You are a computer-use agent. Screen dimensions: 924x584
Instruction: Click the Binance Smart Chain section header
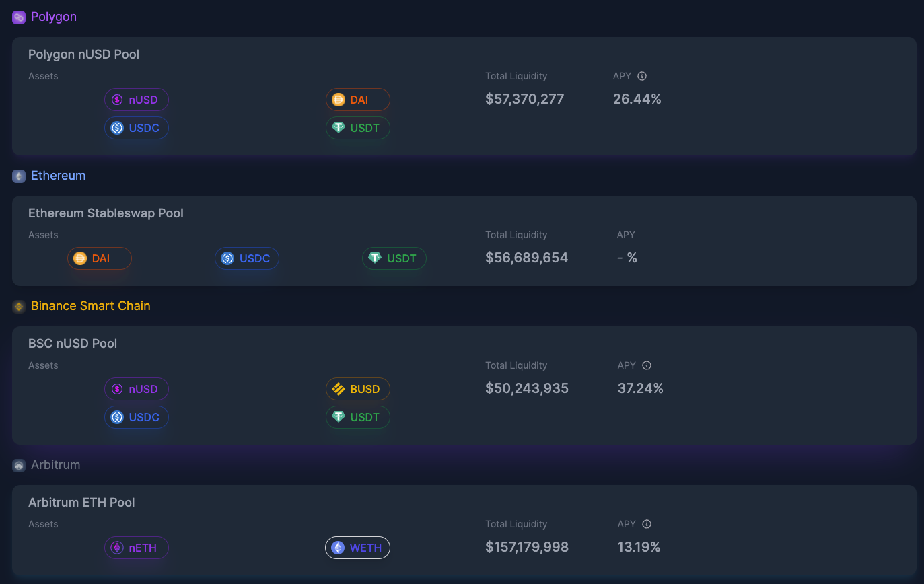tap(90, 305)
